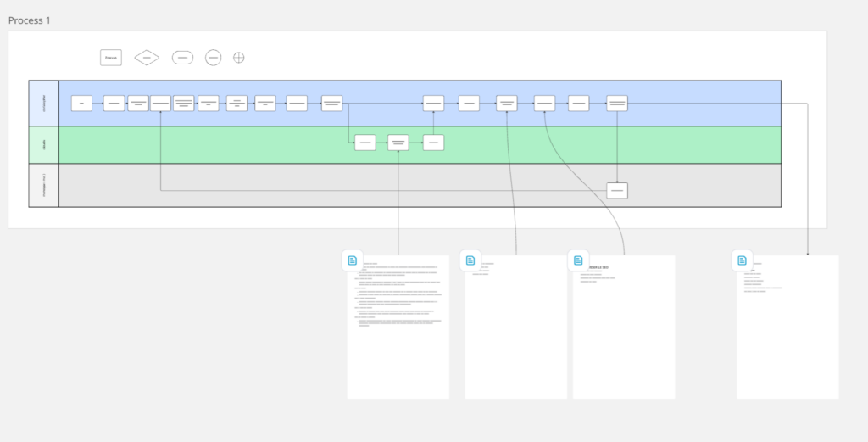
Task: Select the first process box in claude lane
Action: (x=365, y=143)
